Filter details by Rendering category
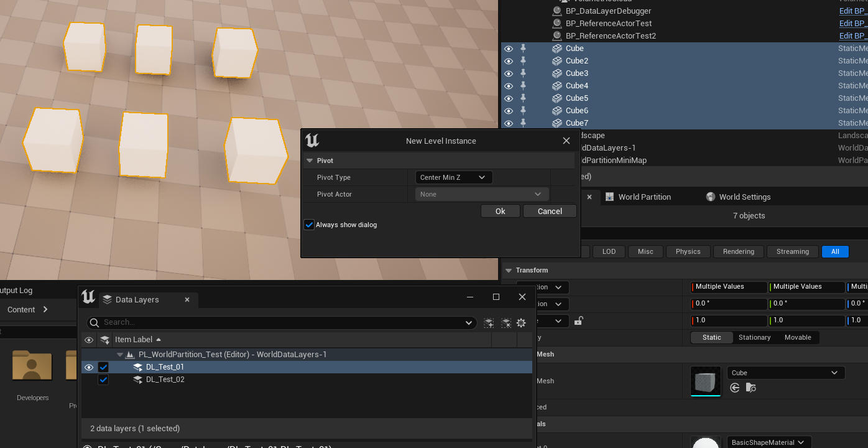The image size is (868, 448). [x=739, y=251]
